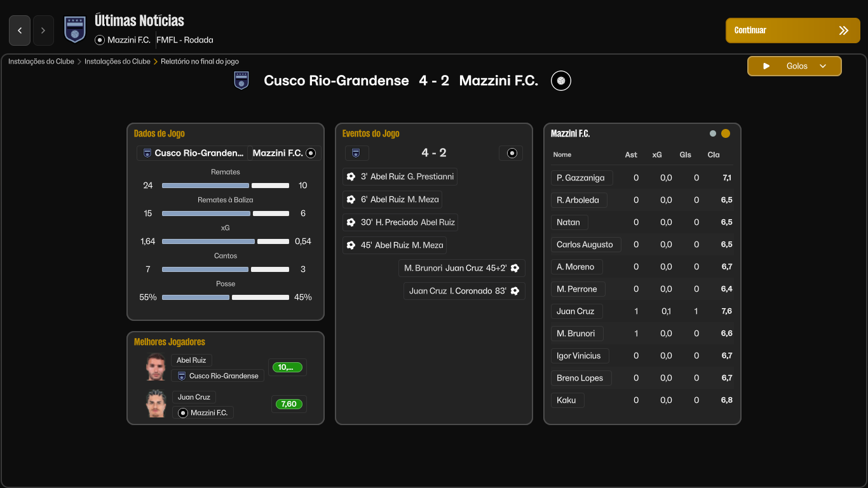Select Cusco Rio-Granden... tab in Dados de Jogo
The image size is (868, 488).
click(x=192, y=153)
